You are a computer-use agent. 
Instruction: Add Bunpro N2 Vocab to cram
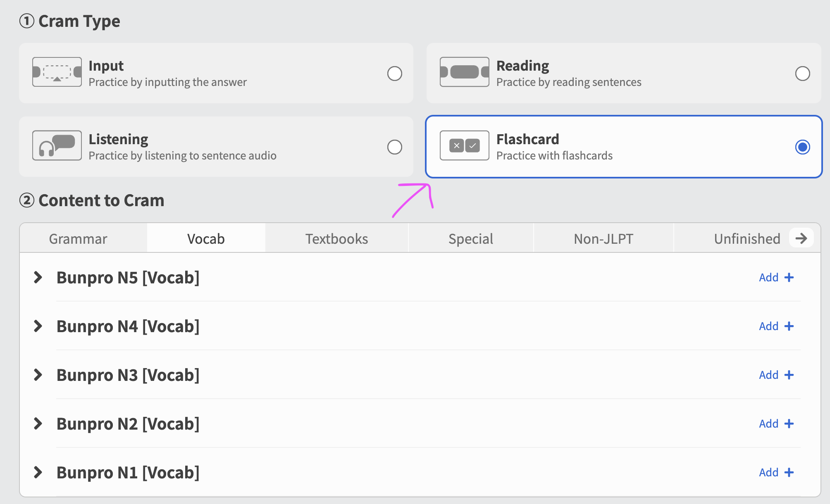pyautogui.click(x=776, y=423)
